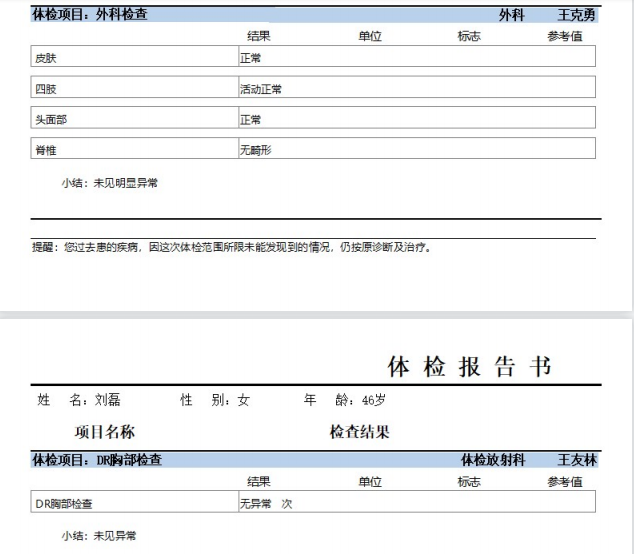Image resolution: width=634 pixels, height=554 pixels.
Task: Click the 标志 column header in the DR胸部检查 section
Action: click(469, 482)
